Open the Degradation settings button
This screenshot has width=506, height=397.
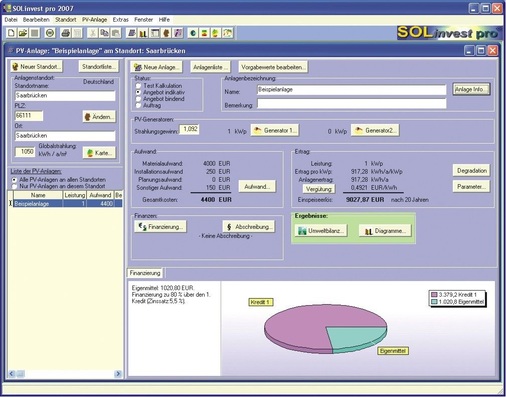pos(471,171)
